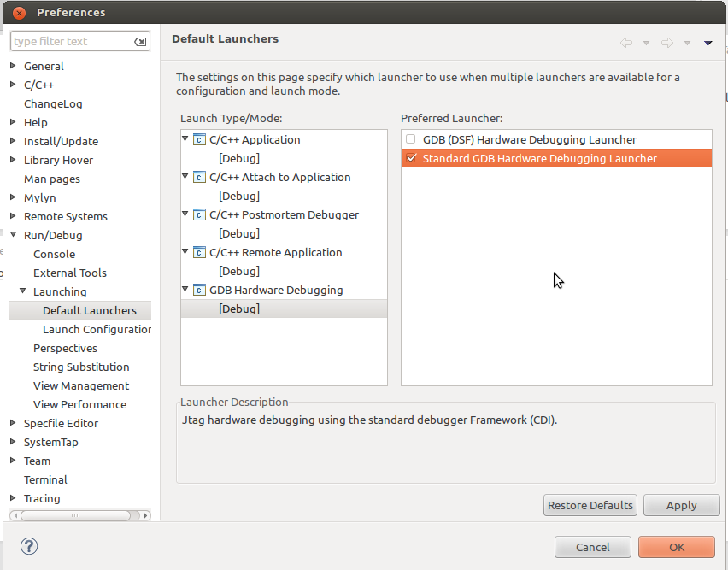This screenshot has height=570, width=728.
Task: Click the forward navigation arrow icon
Action: pyautogui.click(x=667, y=43)
